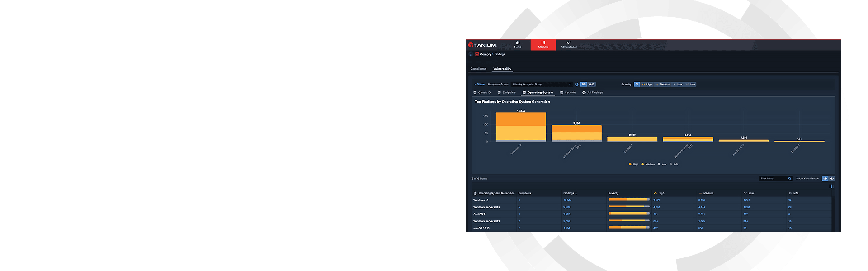This screenshot has height=271, width=868.
Task: Click the Comply breadcrumb link
Action: 486,54
